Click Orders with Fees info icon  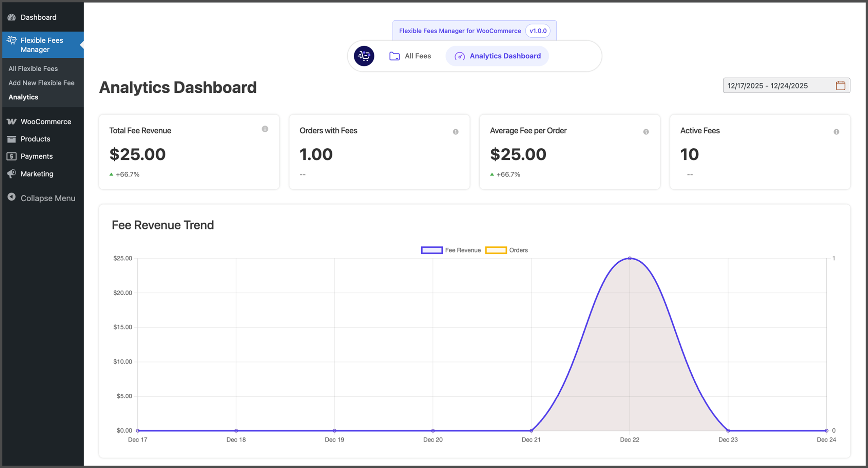coord(456,132)
